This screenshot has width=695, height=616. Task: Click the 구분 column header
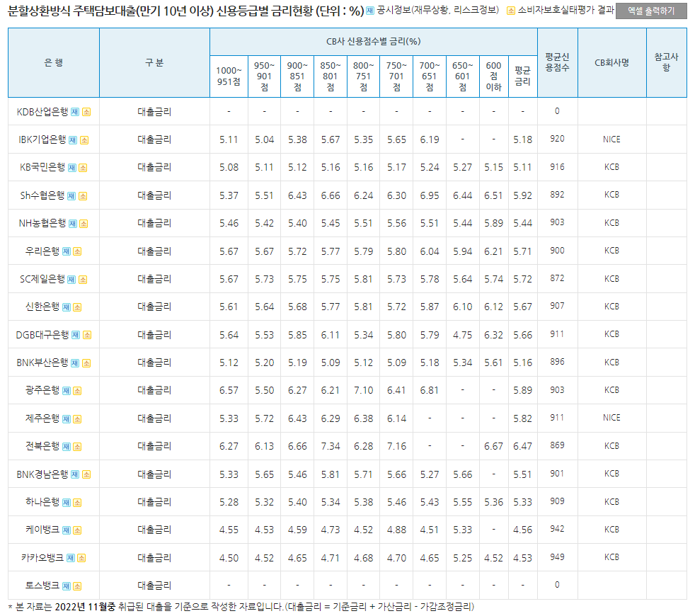pyautogui.click(x=154, y=62)
